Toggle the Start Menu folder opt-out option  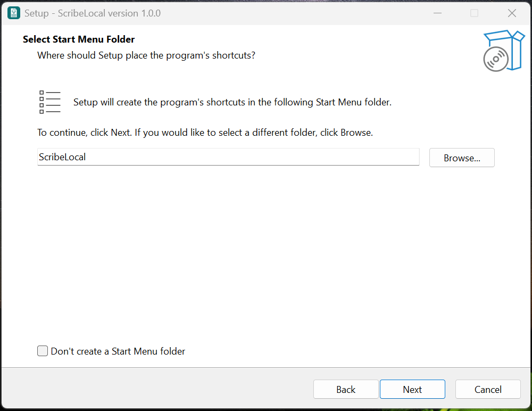(x=42, y=351)
